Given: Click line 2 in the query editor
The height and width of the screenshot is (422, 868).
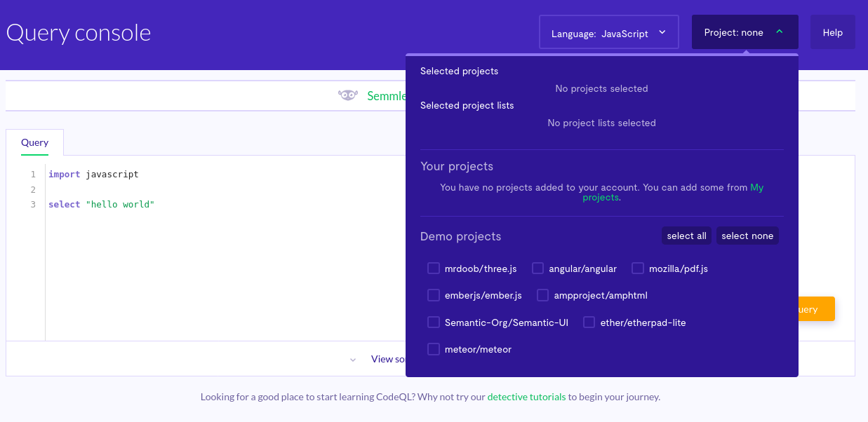Looking at the screenshot, I should coord(211,190).
